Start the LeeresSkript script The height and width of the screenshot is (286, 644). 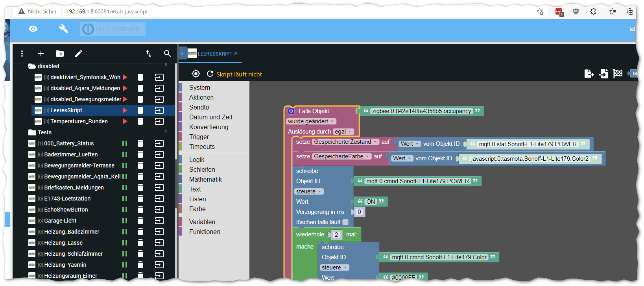125,110
